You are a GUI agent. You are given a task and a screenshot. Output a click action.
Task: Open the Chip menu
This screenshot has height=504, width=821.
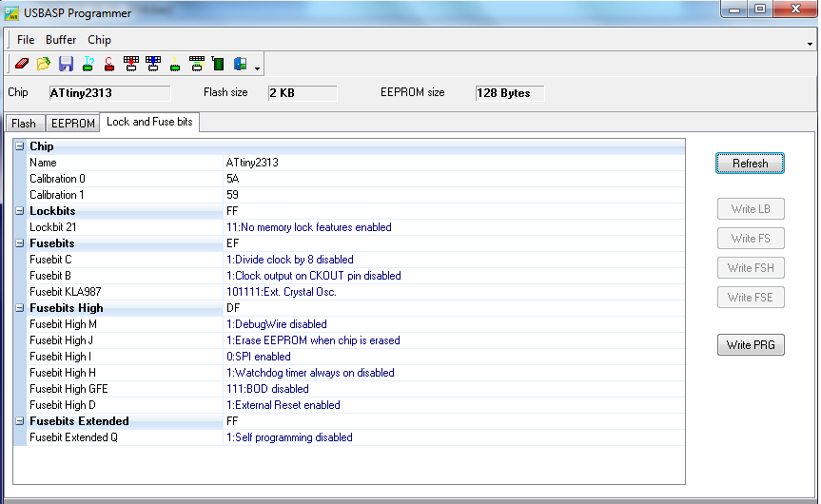tap(99, 40)
